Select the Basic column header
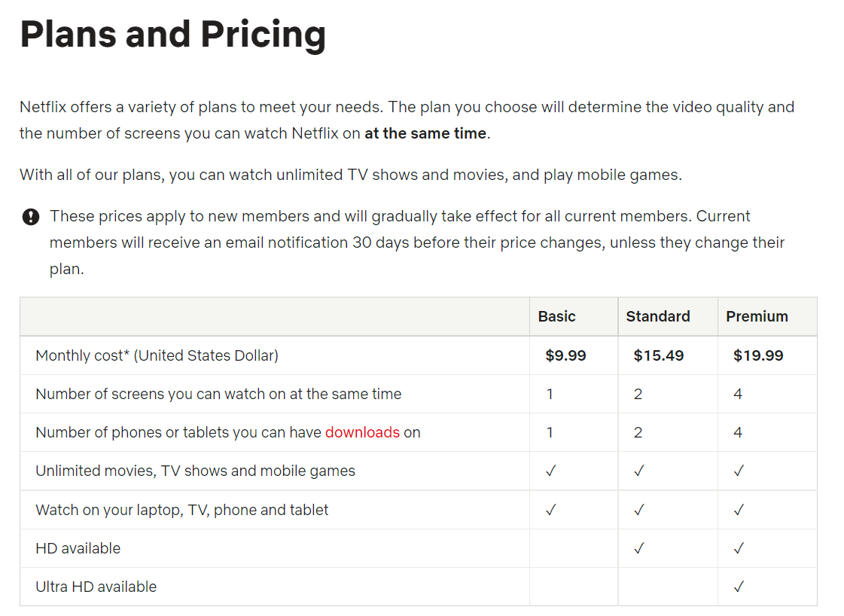This screenshot has width=844, height=616. coord(556,316)
